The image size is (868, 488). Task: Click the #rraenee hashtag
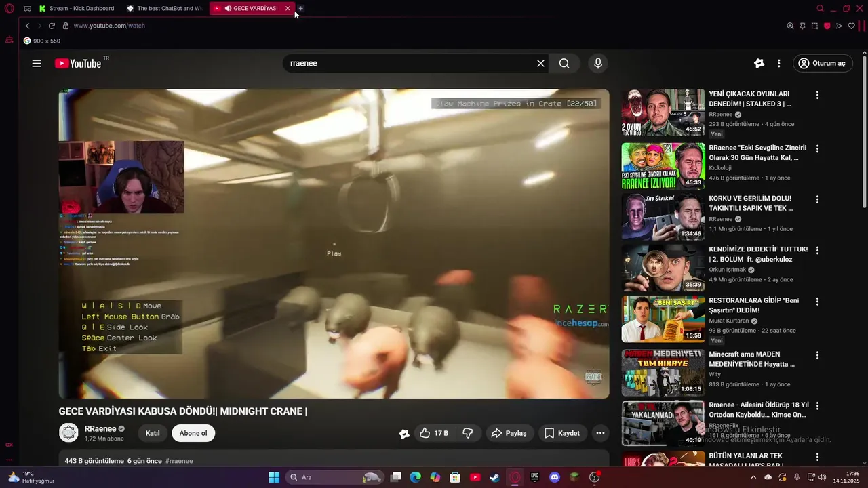[x=179, y=461]
